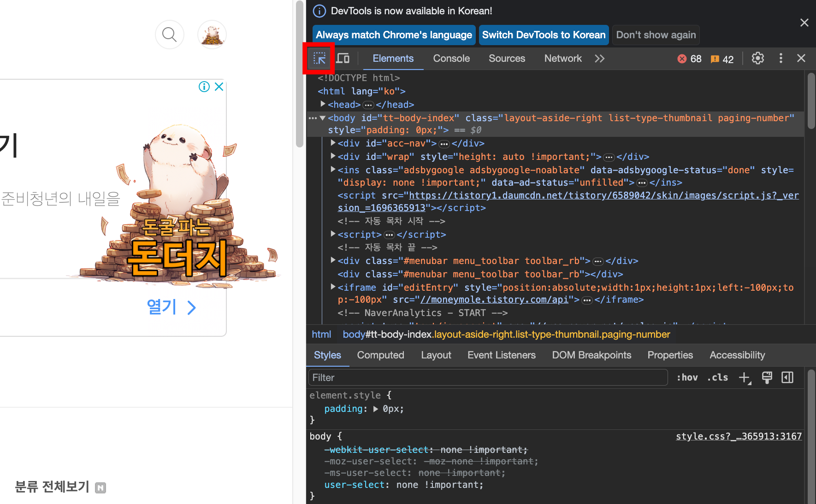This screenshot has width=816, height=504.
Task: Select the html lang="ko" node
Action: coord(361,91)
